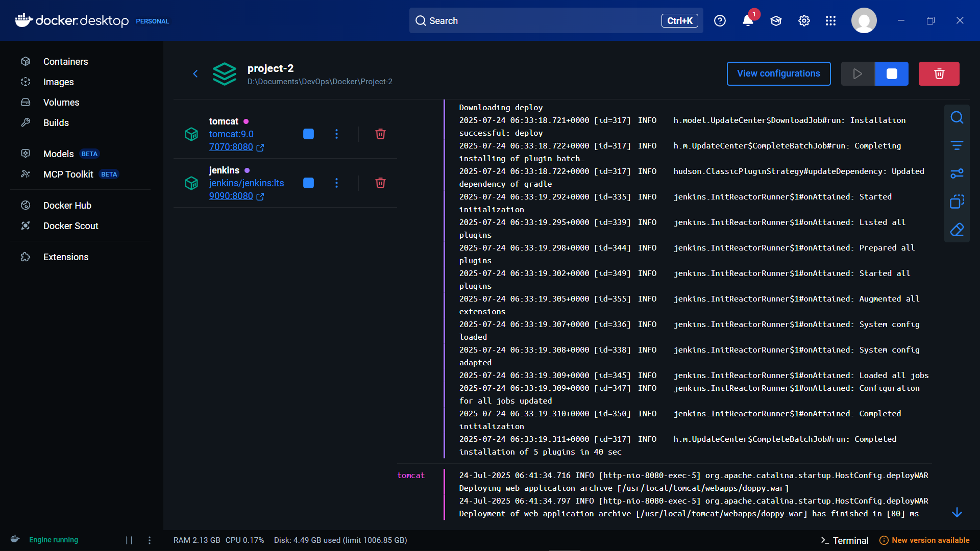Click the jenkins container cube icon

[191, 183]
